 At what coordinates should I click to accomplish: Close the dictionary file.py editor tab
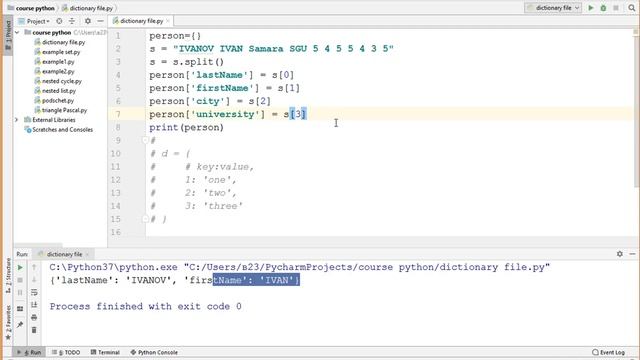point(168,21)
